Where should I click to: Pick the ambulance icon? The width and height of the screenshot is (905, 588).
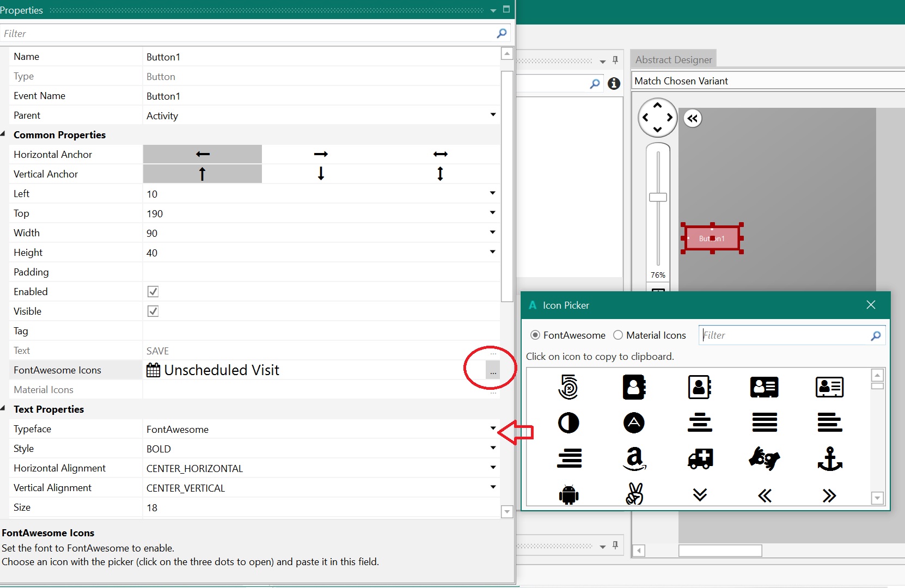tap(700, 458)
